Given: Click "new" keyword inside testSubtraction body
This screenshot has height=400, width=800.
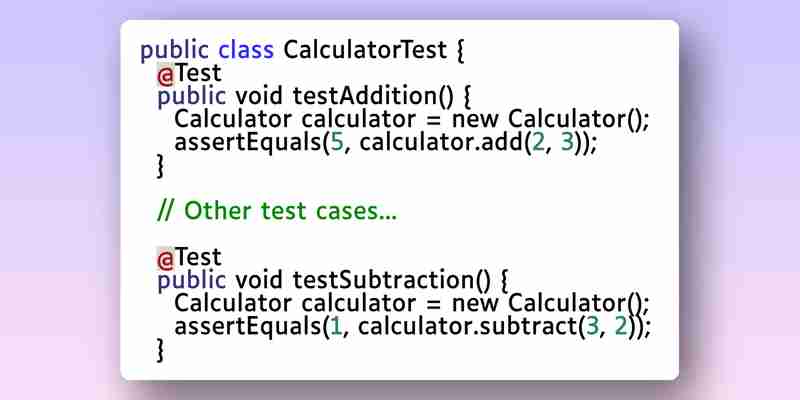Looking at the screenshot, I should [x=475, y=304].
